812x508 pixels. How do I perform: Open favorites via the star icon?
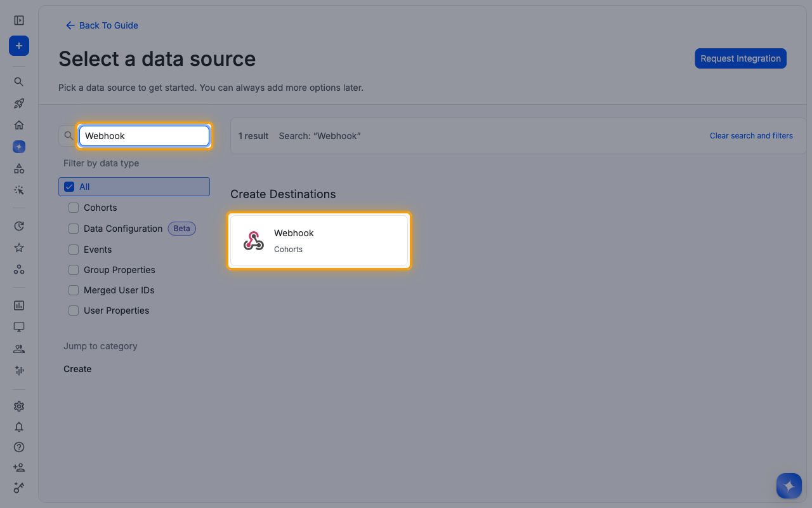pyautogui.click(x=19, y=248)
